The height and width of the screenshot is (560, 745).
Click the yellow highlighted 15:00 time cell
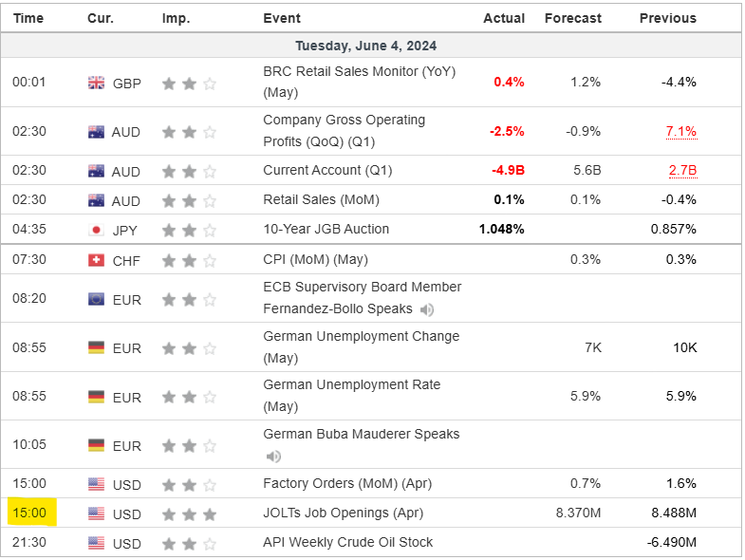coord(29,513)
